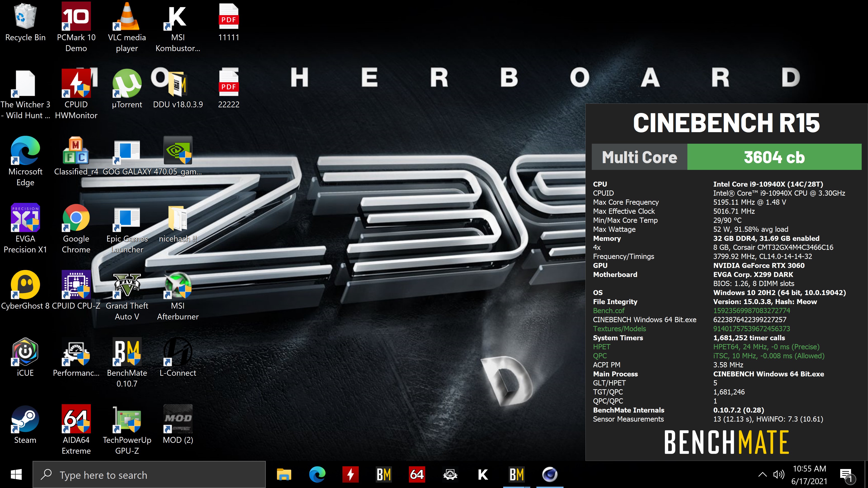The width and height of the screenshot is (868, 488).
Task: Open Google Chrome desktop shortcut
Action: 76,228
